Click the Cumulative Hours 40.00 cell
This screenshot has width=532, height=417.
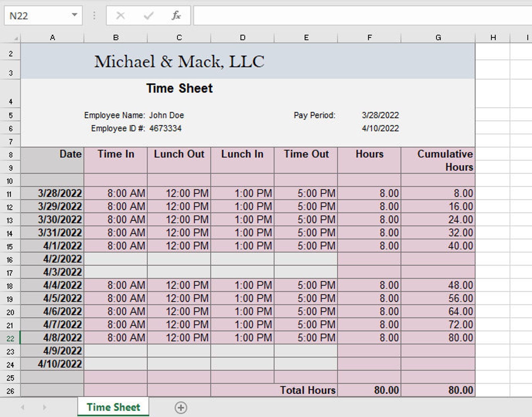[x=438, y=246]
